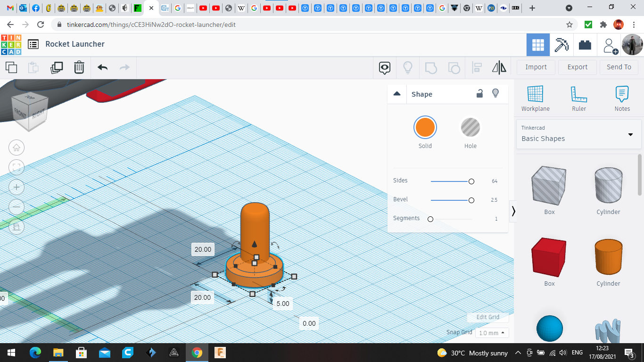
Task: Reload the Tinkercad page
Action: click(x=41, y=25)
